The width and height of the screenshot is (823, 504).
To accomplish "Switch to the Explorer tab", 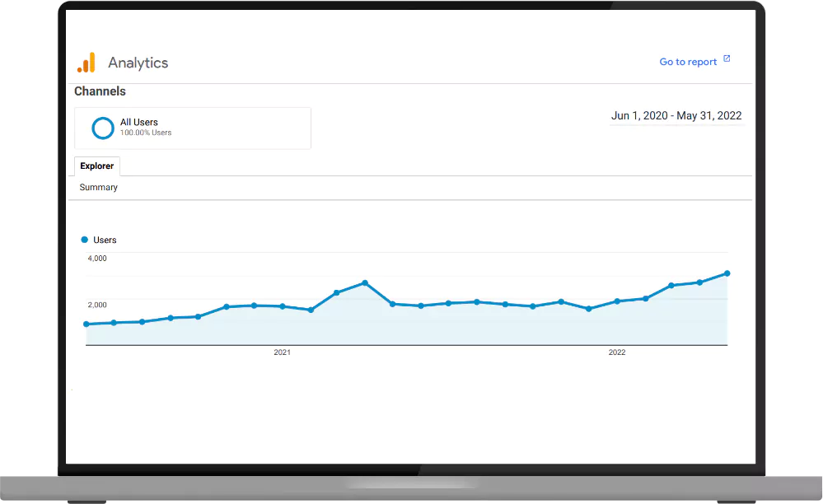I will point(96,166).
